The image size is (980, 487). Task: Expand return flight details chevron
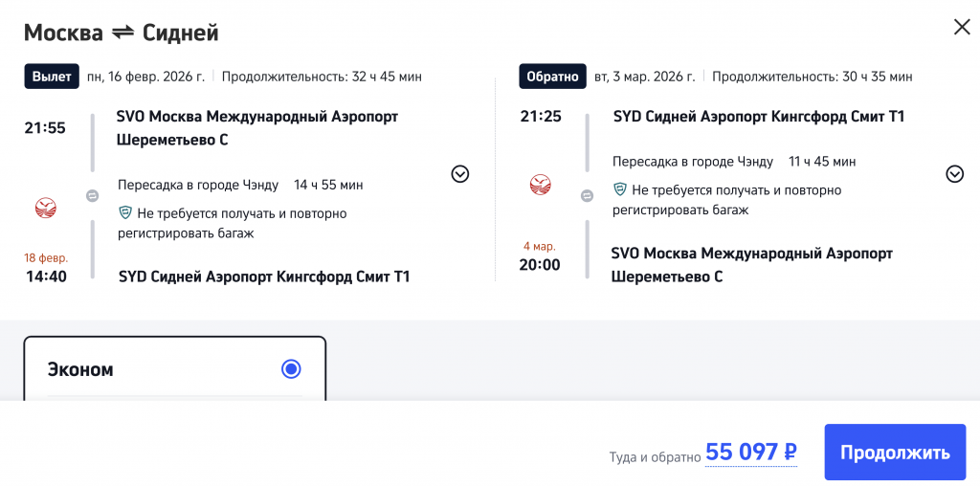coord(954,173)
